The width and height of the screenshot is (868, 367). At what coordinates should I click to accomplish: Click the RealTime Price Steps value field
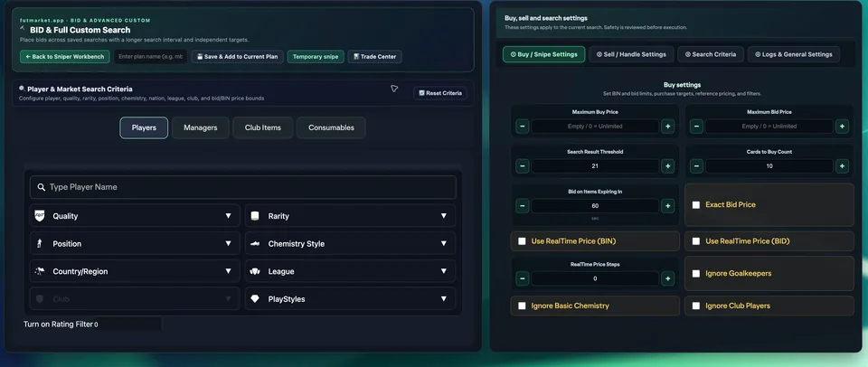point(595,278)
